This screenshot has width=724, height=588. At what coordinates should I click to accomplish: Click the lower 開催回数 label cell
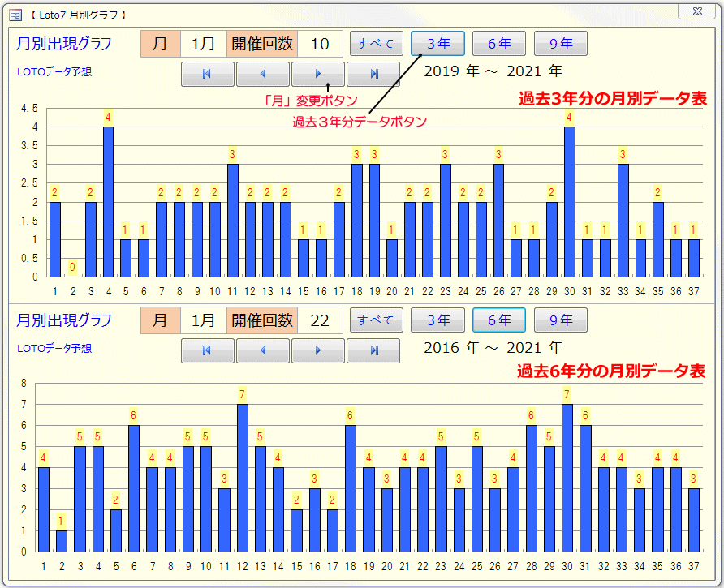(x=262, y=320)
